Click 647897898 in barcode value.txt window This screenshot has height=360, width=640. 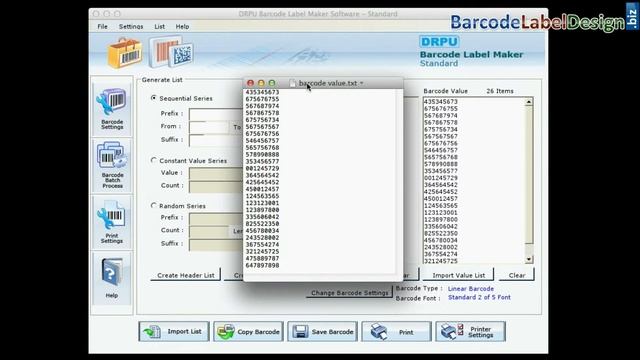click(262, 265)
